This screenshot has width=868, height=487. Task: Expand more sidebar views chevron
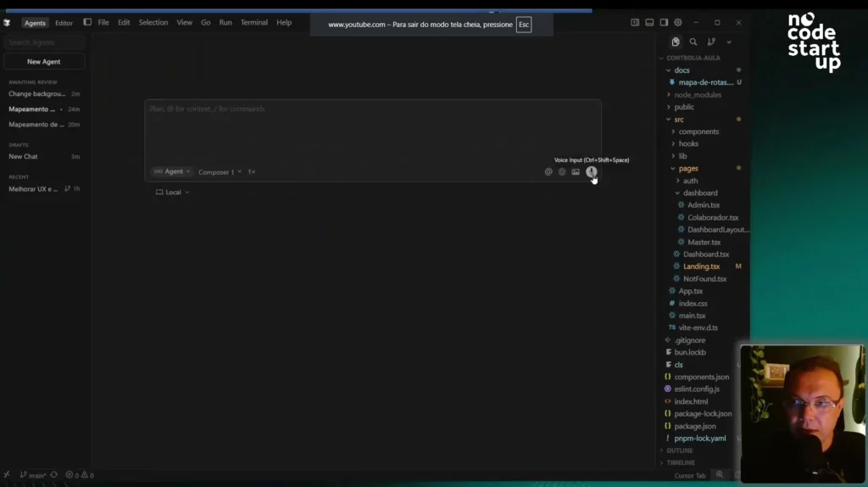click(x=729, y=42)
